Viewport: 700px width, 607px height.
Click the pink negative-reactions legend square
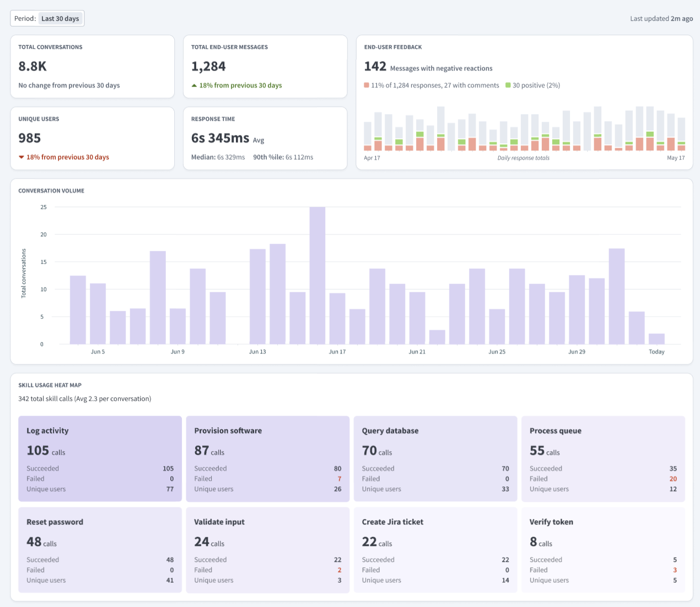tap(367, 85)
